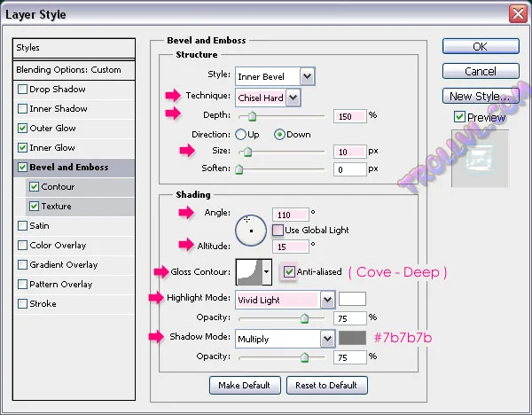The image size is (532, 415).
Task: Click the white Highlight color swatch
Action: point(352,299)
